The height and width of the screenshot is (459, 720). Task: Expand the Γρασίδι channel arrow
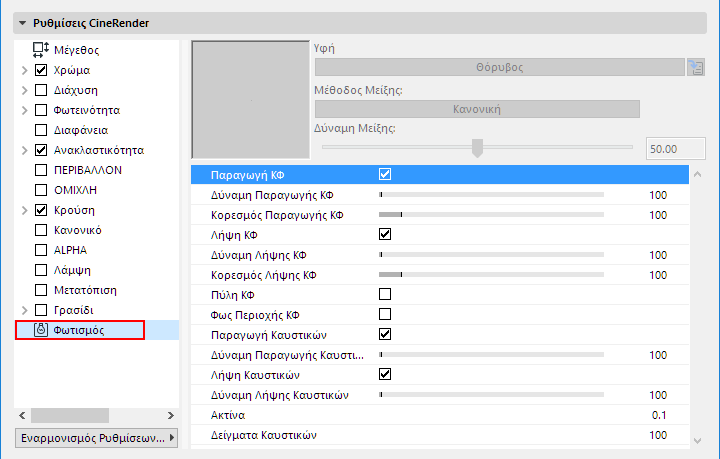click(24, 310)
